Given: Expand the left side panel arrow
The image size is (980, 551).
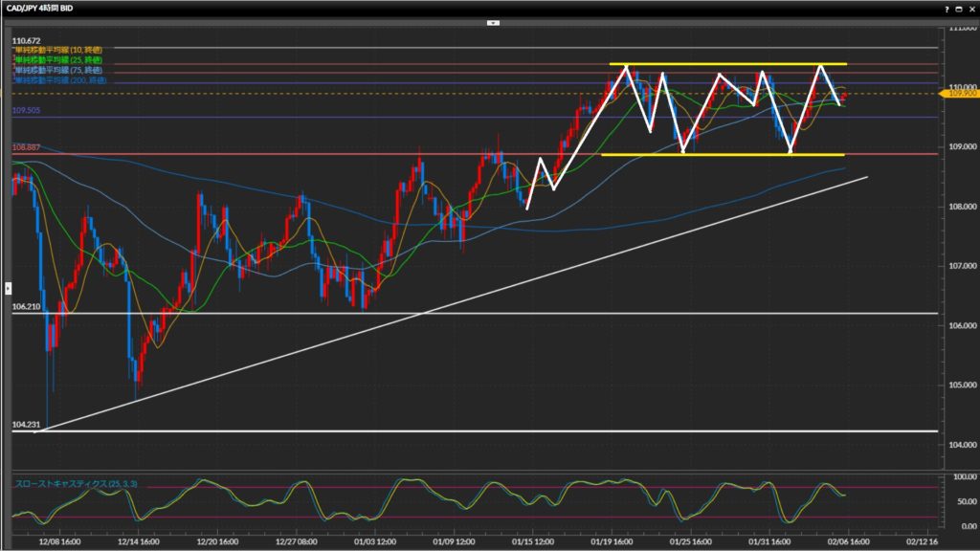Looking at the screenshot, I should pos(9,287).
